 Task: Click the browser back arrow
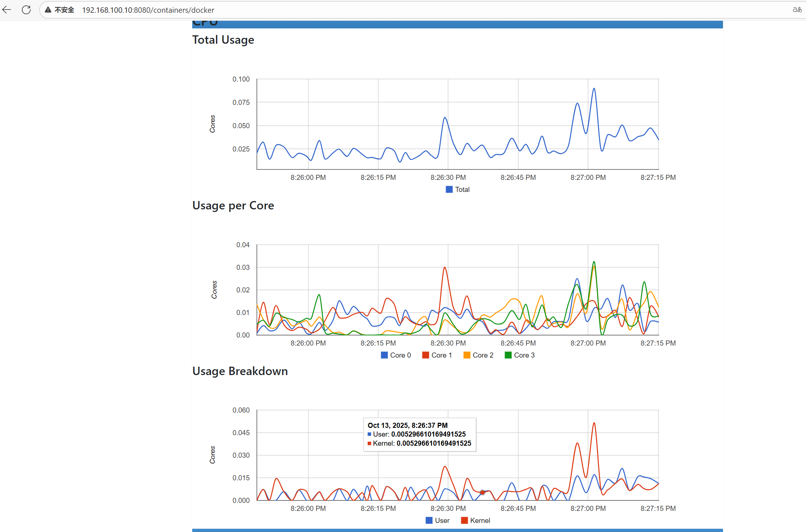7,10
